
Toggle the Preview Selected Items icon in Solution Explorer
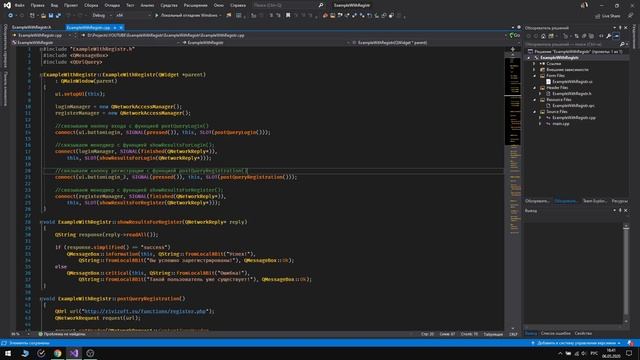[616, 36]
